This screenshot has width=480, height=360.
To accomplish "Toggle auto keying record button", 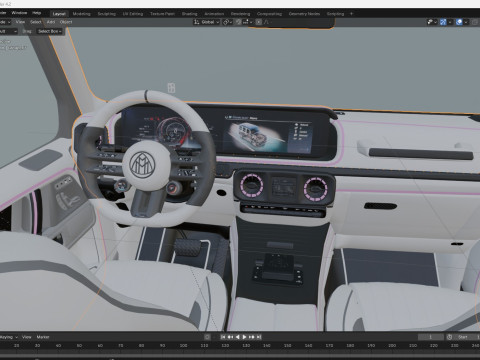I will (207, 337).
